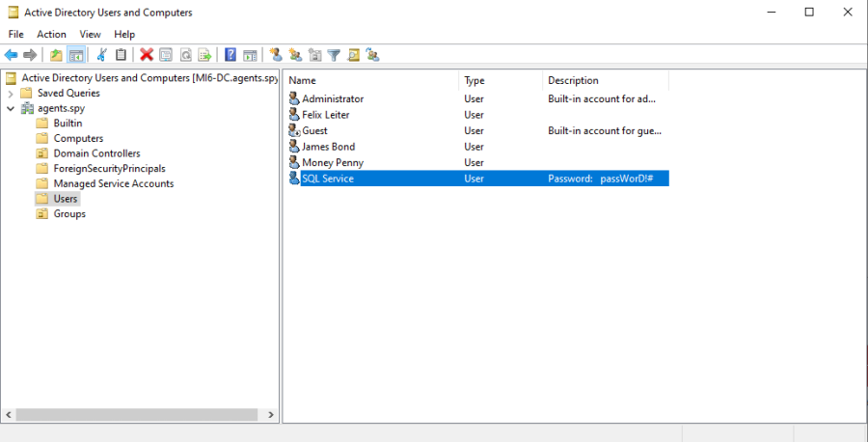Click the Administrator description cell

point(602,99)
